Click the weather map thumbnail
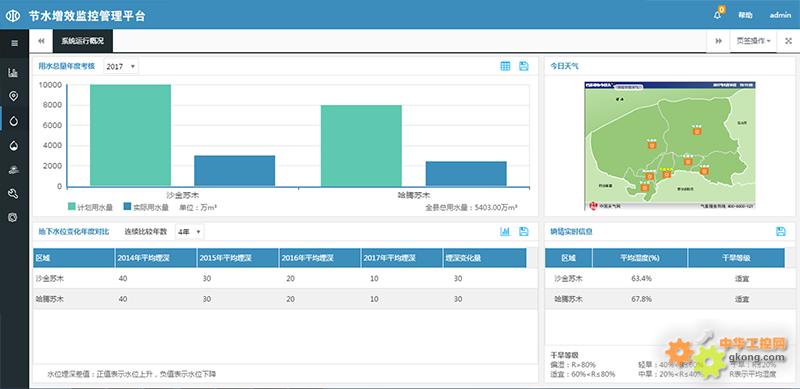Viewport: 800px width, 389px height. pyautogui.click(x=670, y=145)
